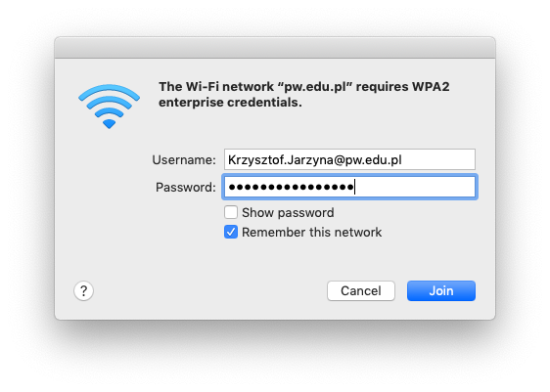This screenshot has width=550, height=392.
Task: Click the WPA2 enterprise credentials heading text
Action: [x=303, y=95]
